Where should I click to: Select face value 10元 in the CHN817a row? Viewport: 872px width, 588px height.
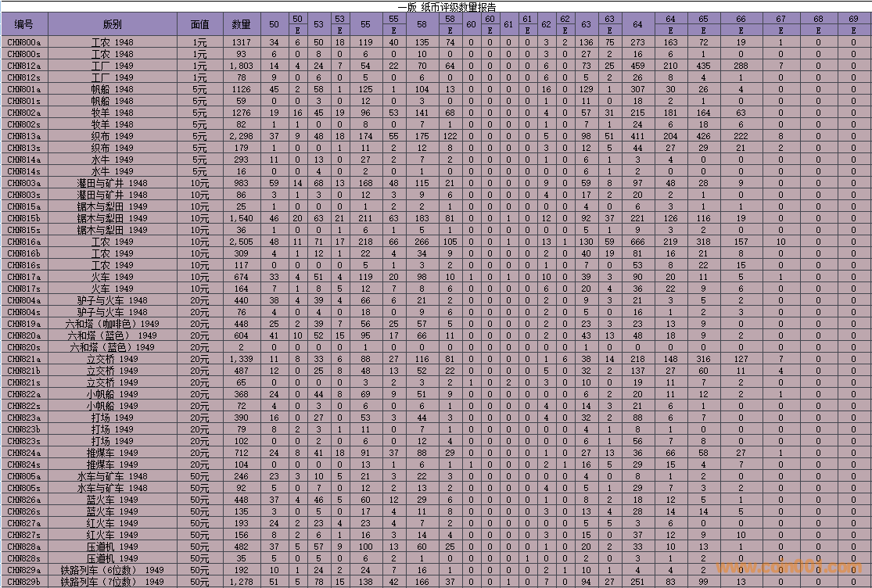coord(200,277)
